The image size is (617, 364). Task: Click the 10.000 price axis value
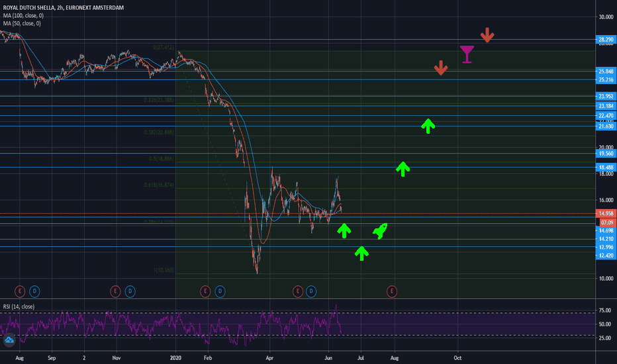[606, 278]
